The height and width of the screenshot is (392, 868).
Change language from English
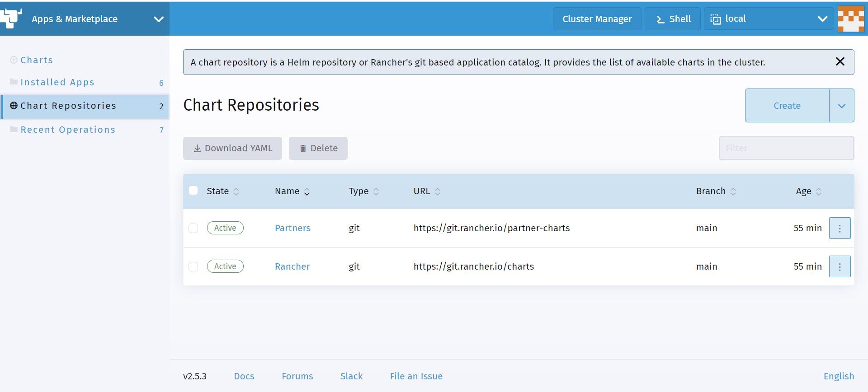pyautogui.click(x=839, y=376)
